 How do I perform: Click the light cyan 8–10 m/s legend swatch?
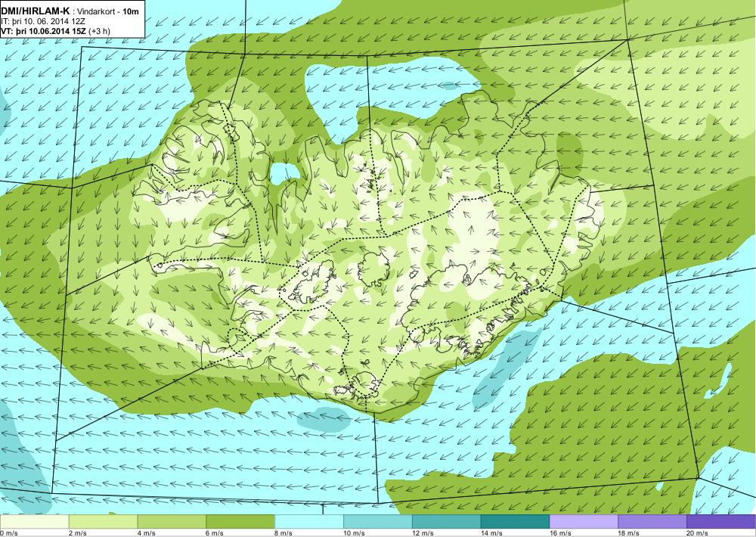pos(309,522)
